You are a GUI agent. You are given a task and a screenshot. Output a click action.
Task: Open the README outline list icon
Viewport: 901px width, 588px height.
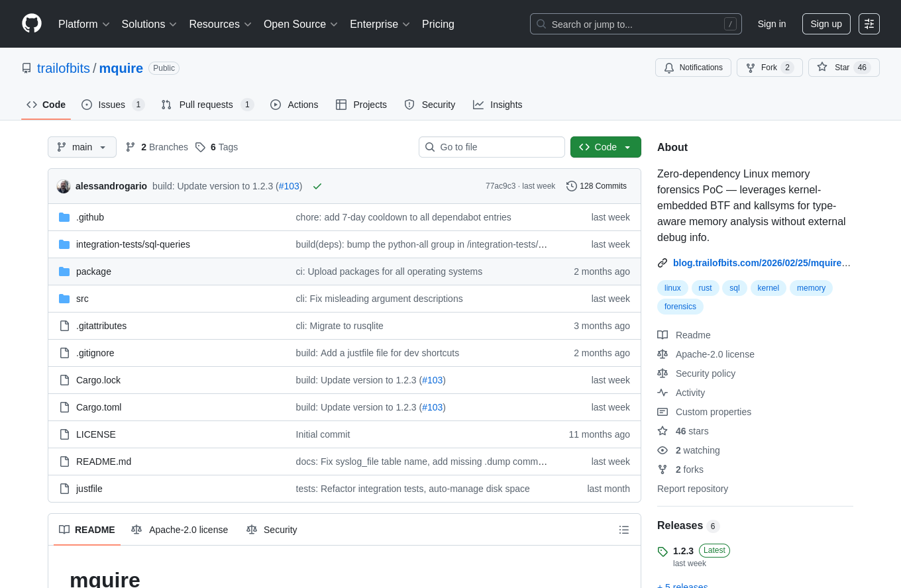623,530
